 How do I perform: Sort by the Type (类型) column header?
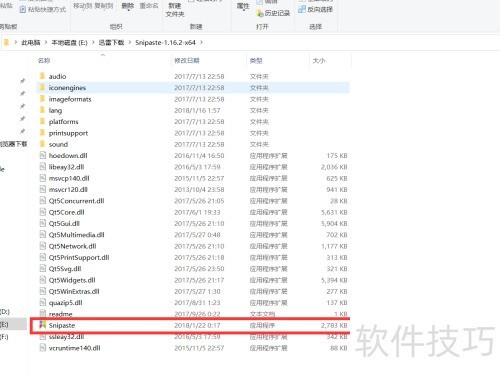[x=256, y=60]
